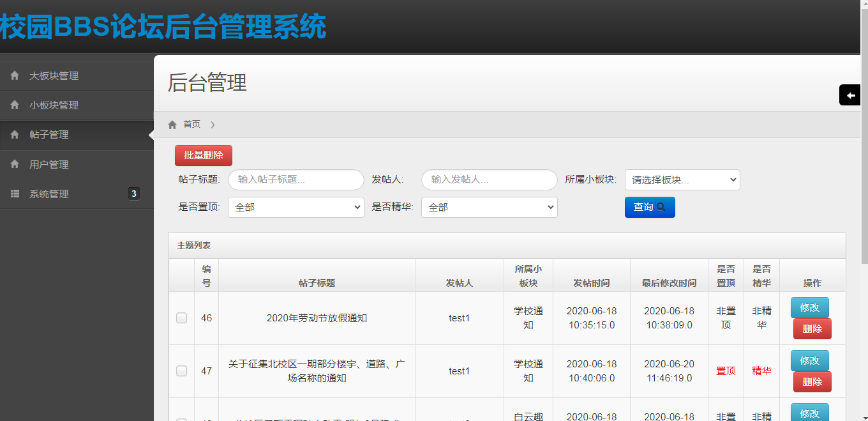Open 是否精华 dropdown
Viewport: 868px width, 421px height.
click(x=490, y=207)
